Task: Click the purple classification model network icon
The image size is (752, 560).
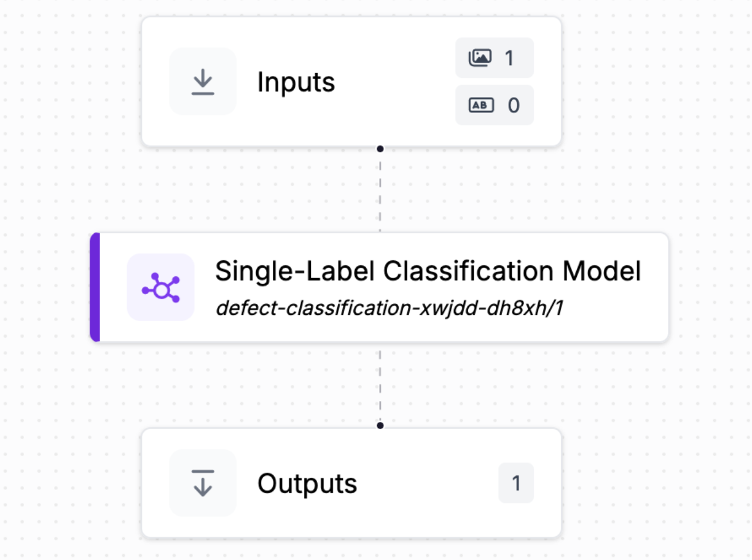Action: pyautogui.click(x=160, y=287)
